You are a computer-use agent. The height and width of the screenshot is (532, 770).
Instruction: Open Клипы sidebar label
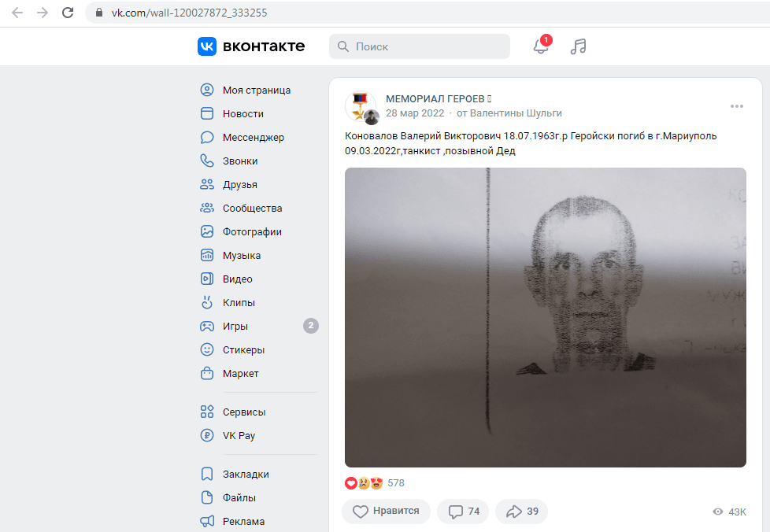[239, 303]
